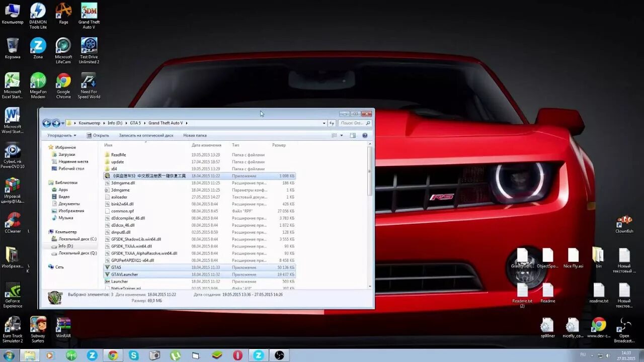Click Записать на оптический диск
This screenshot has width=644, height=362.
tap(146, 135)
